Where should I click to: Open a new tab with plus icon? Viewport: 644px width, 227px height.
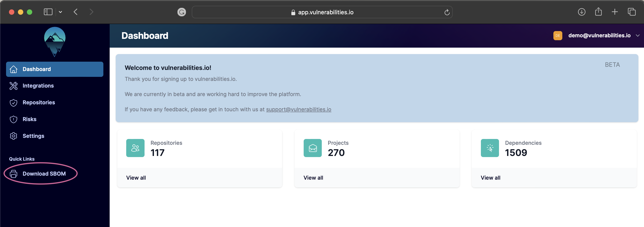615,12
